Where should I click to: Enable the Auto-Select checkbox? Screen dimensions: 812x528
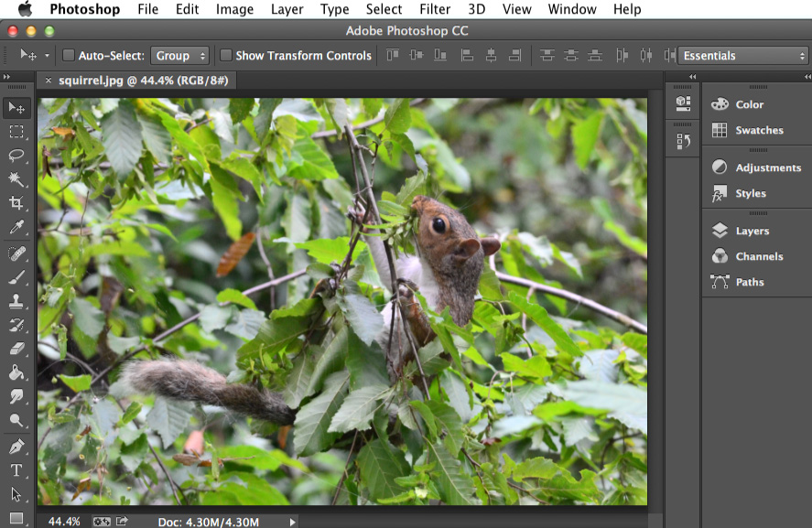click(x=68, y=55)
